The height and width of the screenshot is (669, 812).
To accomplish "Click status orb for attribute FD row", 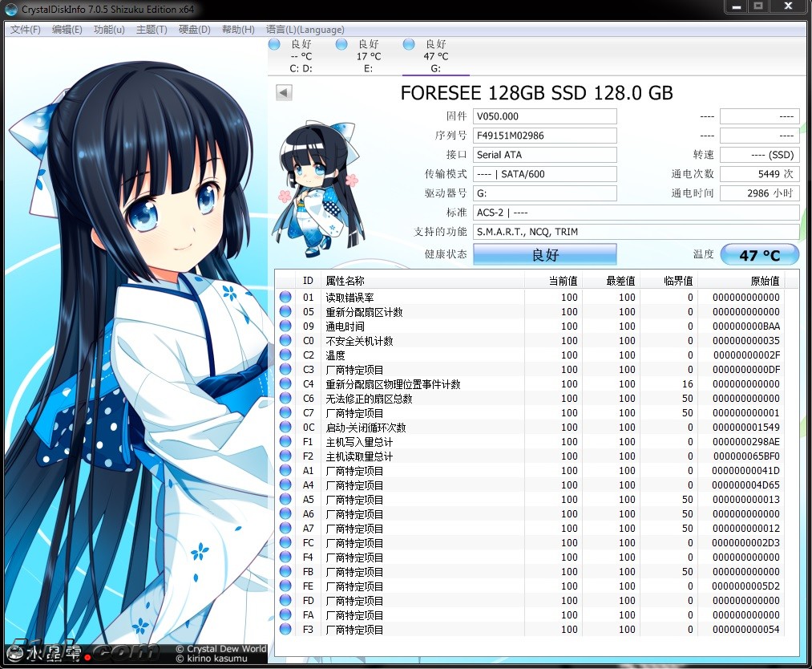I will pos(285,600).
